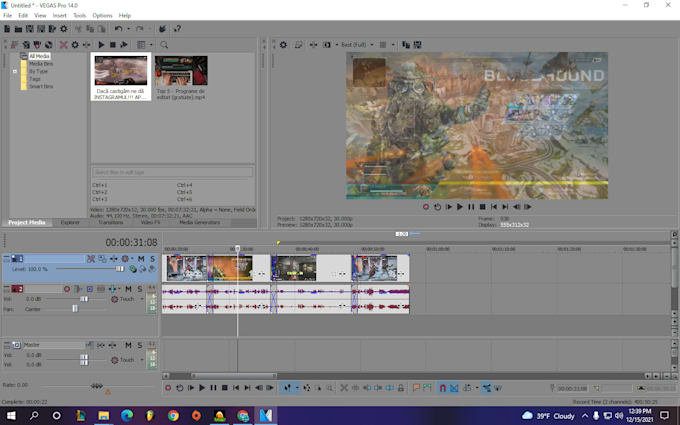The image size is (680, 425).
Task: Start media preview in Project Media toolbar
Action: 101,45
